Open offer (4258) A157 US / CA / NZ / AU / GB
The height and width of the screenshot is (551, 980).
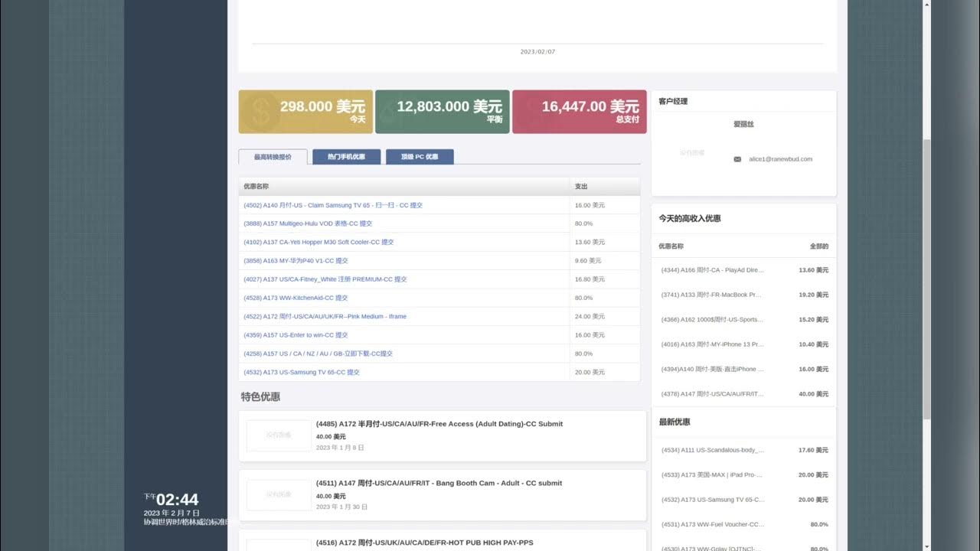(x=318, y=354)
